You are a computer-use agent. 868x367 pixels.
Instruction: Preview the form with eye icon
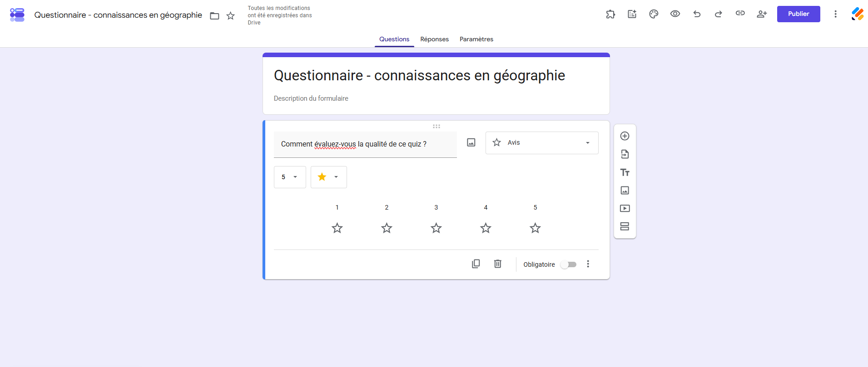pyautogui.click(x=675, y=14)
